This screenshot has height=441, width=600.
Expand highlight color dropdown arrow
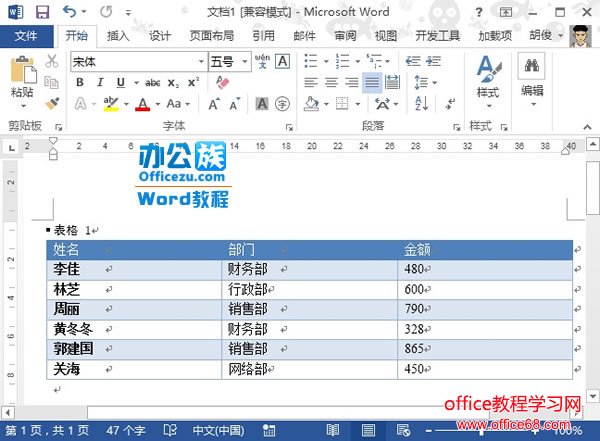[126, 104]
